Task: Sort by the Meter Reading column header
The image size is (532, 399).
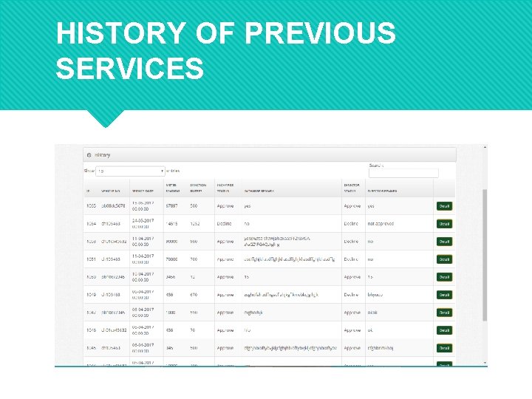Action: pos(173,188)
